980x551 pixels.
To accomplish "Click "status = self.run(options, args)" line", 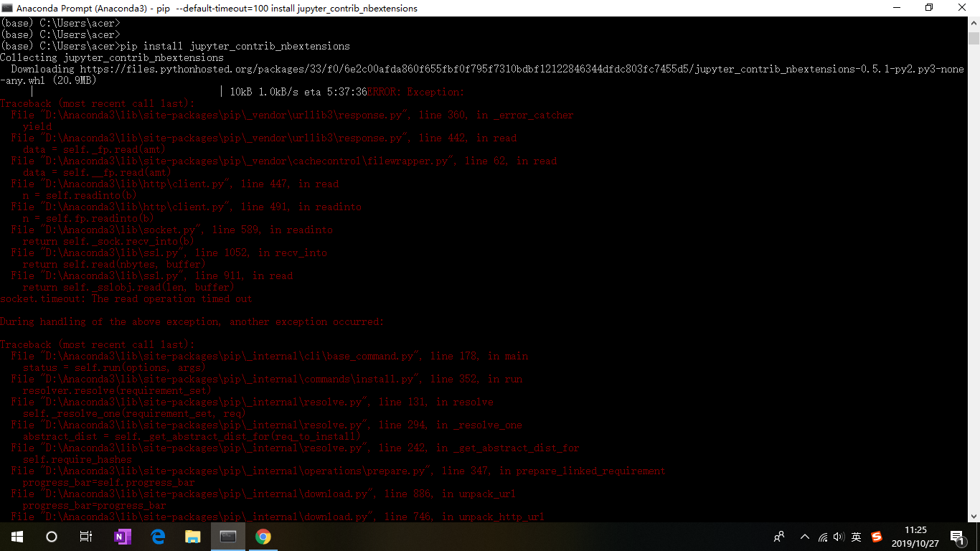I will [x=114, y=367].
